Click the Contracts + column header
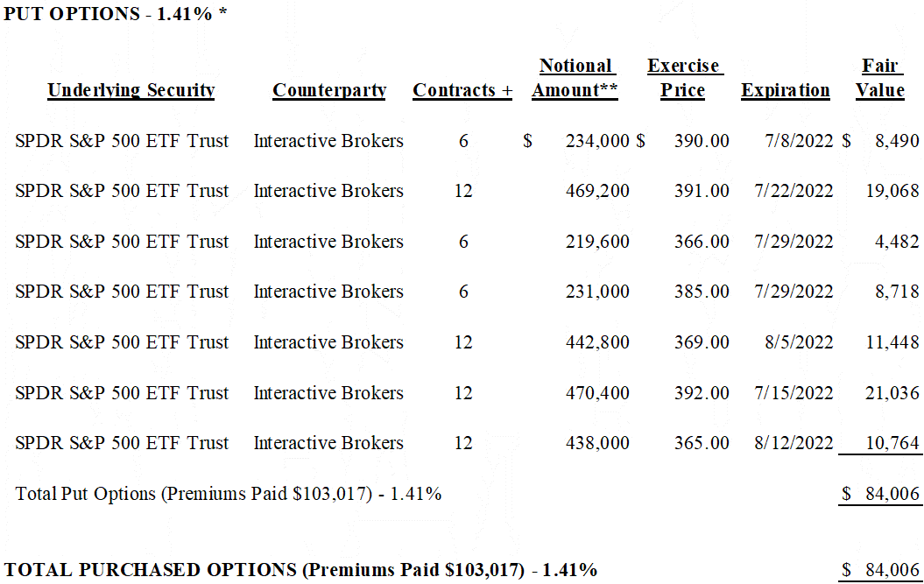Screen dimensions: 924x584 tap(462, 90)
